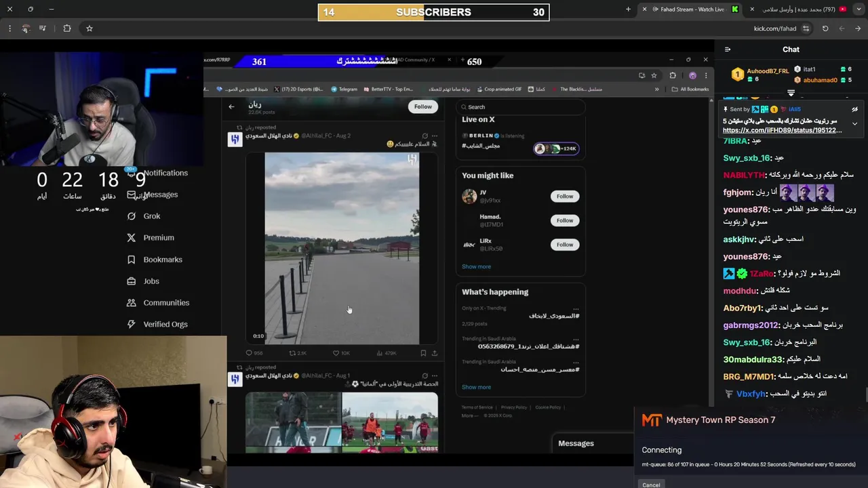Viewport: 868px width, 488px height.
Task: Open Jobs in the X sidebar
Action: click(151, 281)
